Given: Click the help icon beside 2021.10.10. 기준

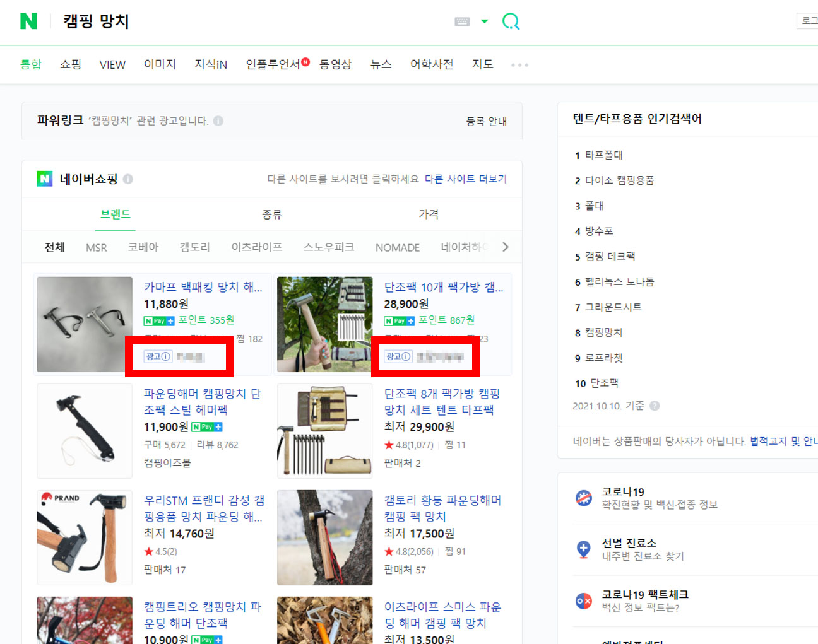Looking at the screenshot, I should (655, 406).
